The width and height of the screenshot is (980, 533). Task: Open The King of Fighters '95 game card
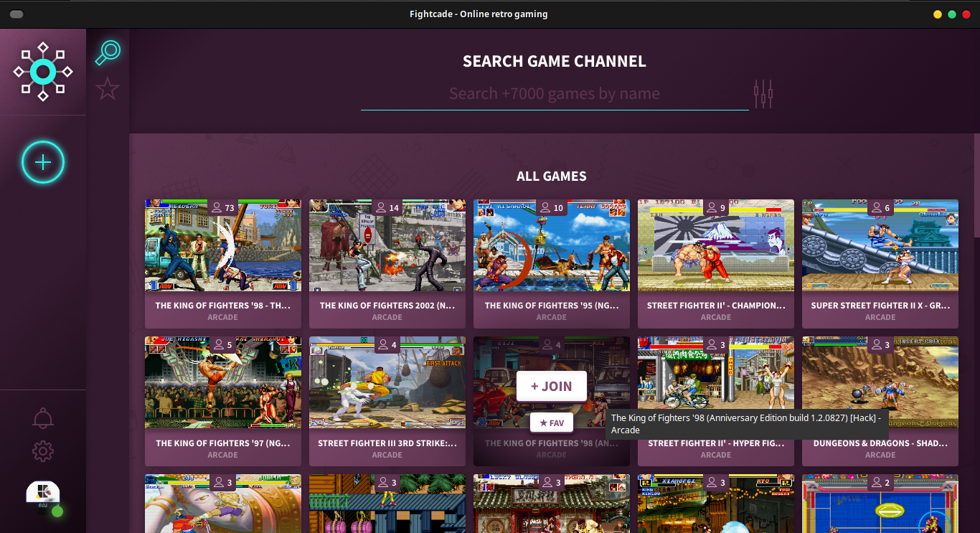(552, 264)
